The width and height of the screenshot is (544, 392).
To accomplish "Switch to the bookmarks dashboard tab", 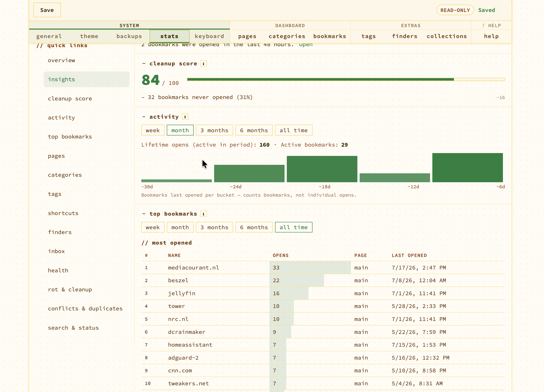I will [x=330, y=36].
